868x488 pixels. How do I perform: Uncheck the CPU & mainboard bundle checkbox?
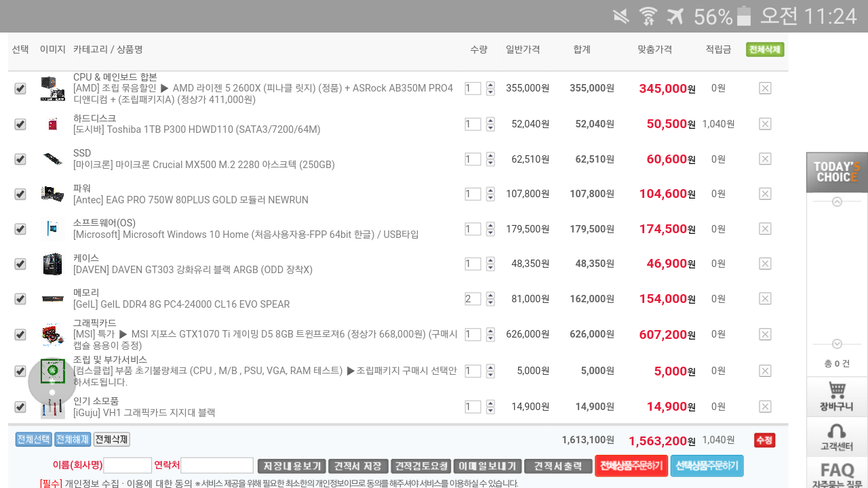[20, 89]
